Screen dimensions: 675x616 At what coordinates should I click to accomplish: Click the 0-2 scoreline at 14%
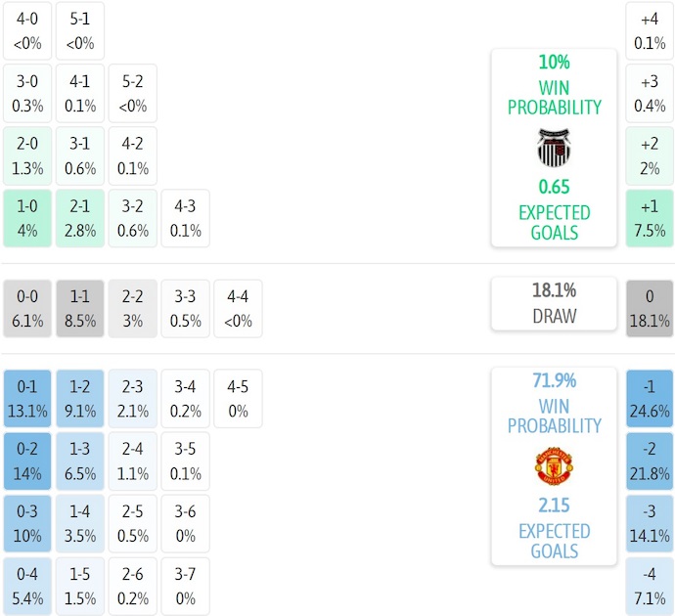(27, 461)
